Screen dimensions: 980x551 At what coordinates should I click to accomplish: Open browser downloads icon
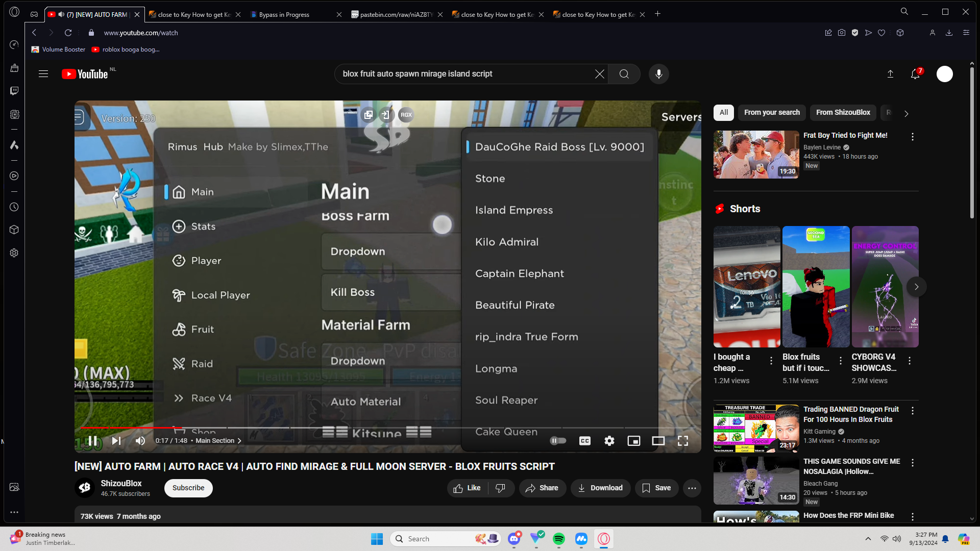[x=949, y=33]
